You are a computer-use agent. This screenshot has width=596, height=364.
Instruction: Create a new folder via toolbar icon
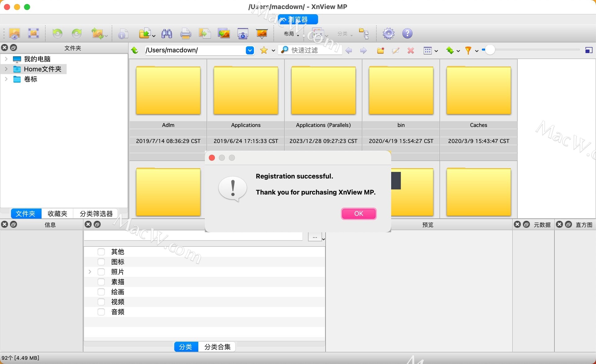point(381,51)
